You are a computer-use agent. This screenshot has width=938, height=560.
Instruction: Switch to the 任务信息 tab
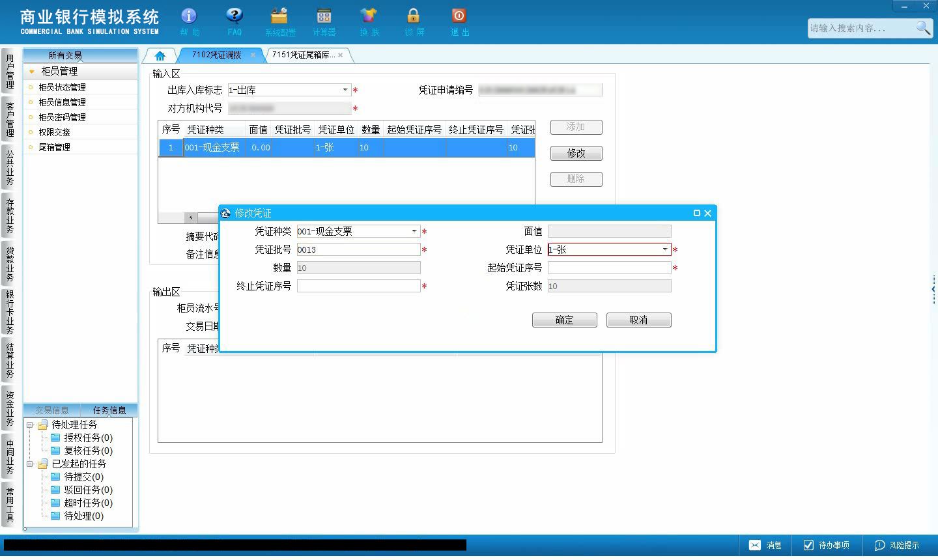(109, 410)
